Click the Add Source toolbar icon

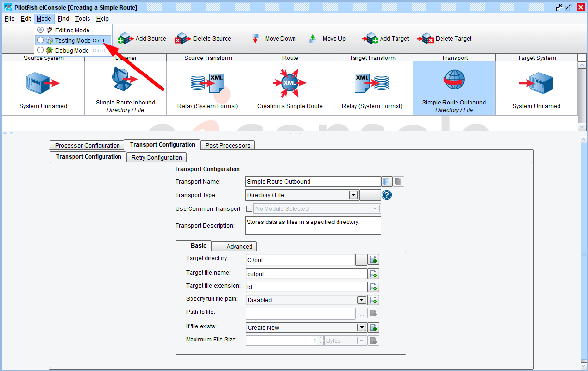click(125, 39)
